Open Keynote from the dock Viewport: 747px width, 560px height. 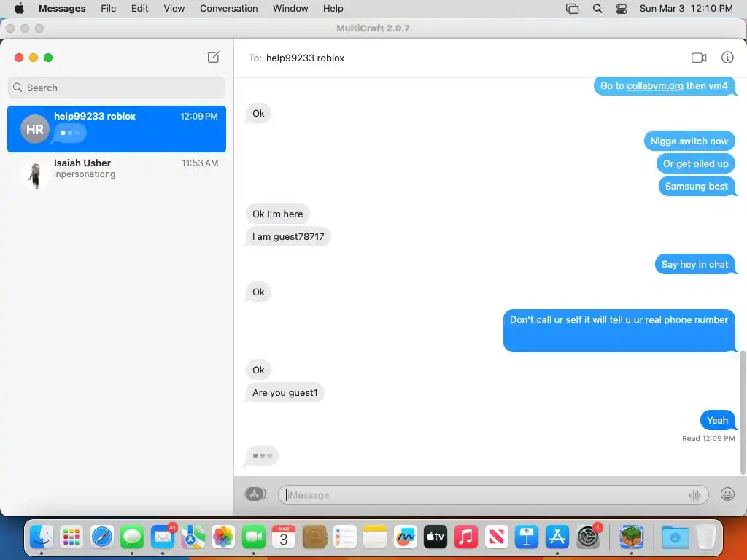(x=527, y=537)
